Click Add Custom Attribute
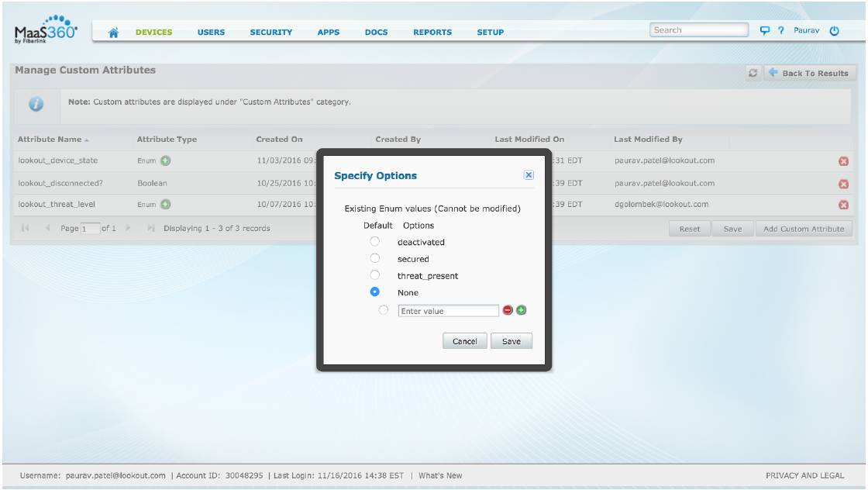The image size is (868, 490). coord(804,229)
